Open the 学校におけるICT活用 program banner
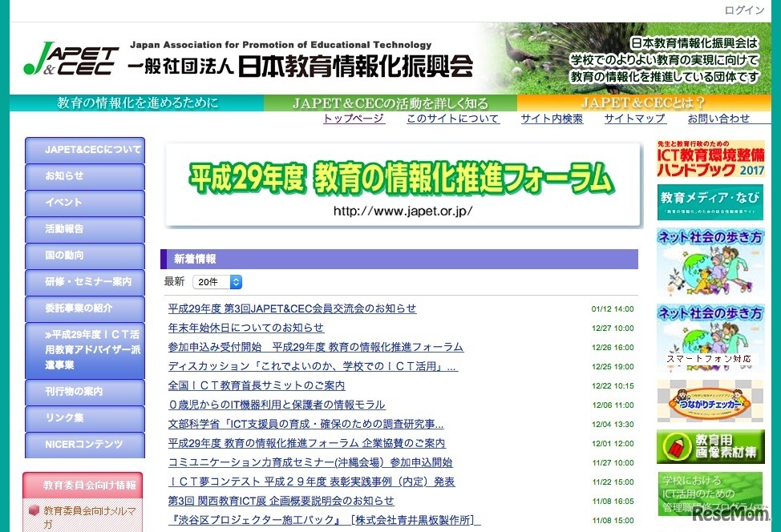781x532 pixels. tap(710, 495)
